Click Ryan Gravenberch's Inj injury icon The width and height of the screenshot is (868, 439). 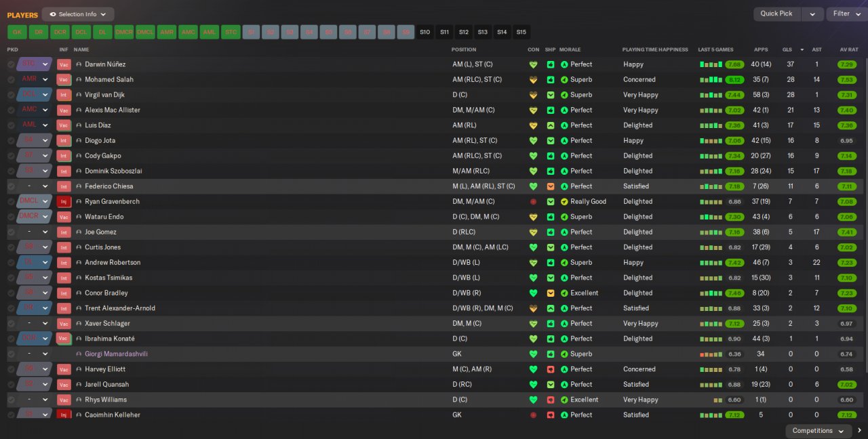(64, 201)
